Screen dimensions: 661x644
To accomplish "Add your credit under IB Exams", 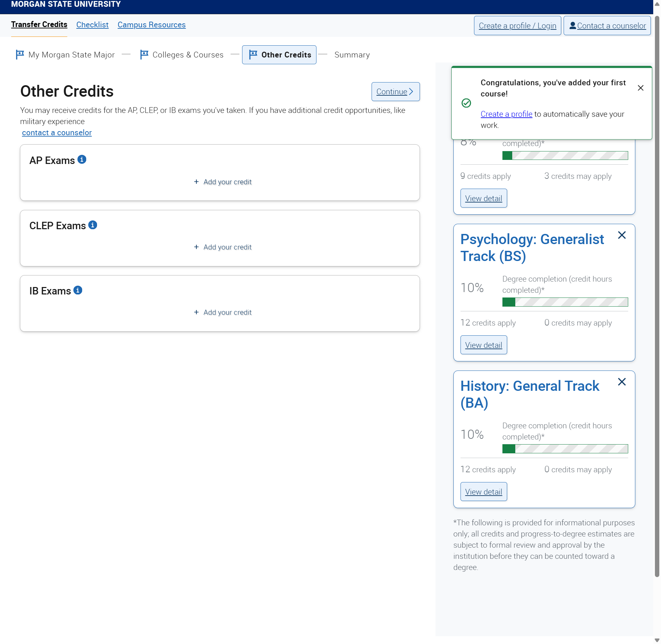I will point(222,312).
